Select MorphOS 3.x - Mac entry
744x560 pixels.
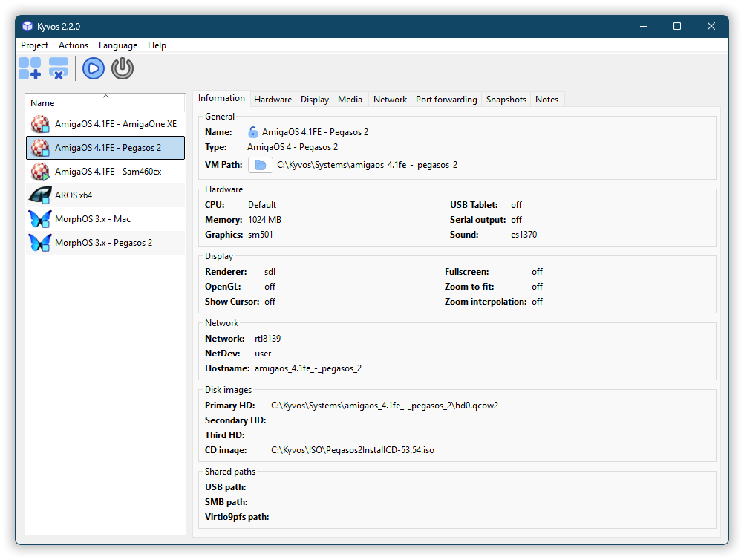tap(105, 219)
